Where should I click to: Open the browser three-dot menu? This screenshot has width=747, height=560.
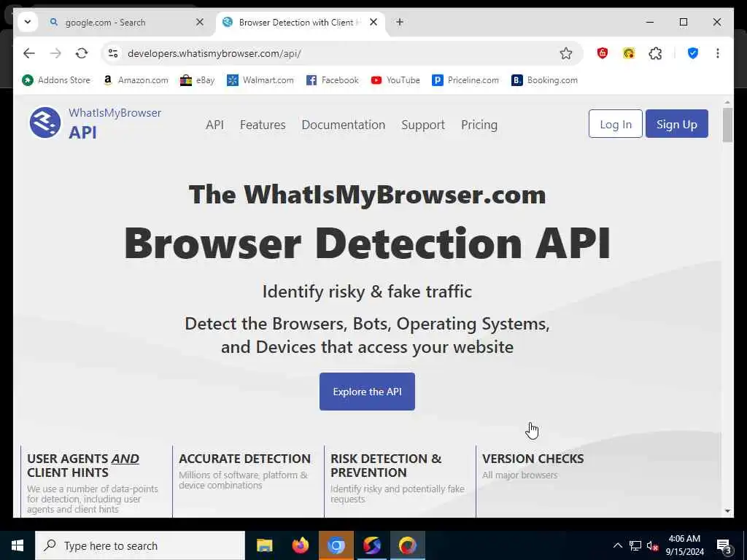pyautogui.click(x=718, y=53)
